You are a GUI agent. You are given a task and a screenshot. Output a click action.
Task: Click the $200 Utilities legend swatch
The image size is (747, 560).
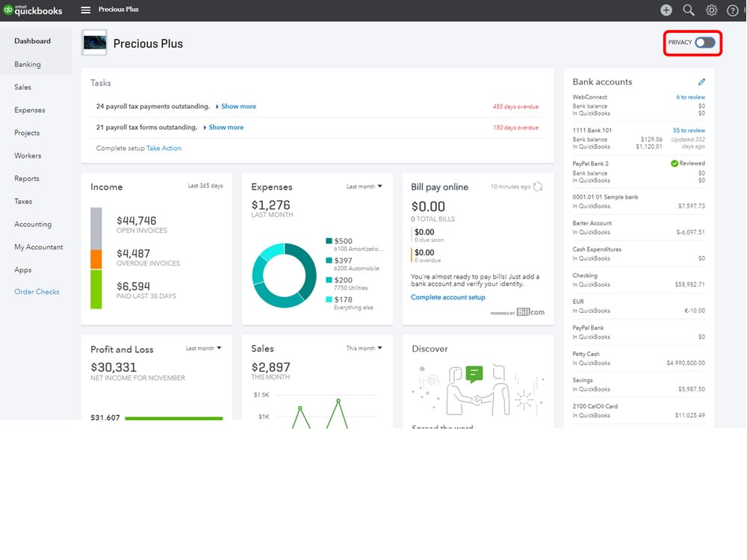[x=329, y=280]
